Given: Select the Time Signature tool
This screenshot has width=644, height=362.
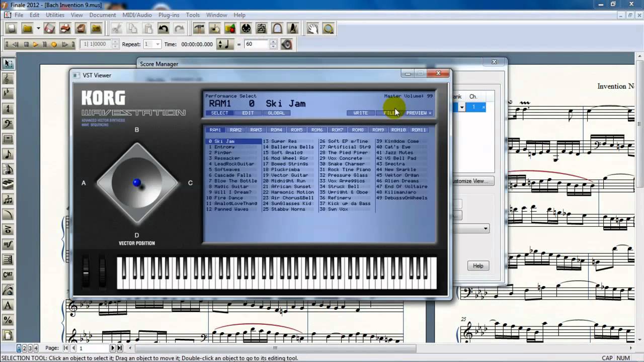Looking at the screenshot, I should click(8, 109).
